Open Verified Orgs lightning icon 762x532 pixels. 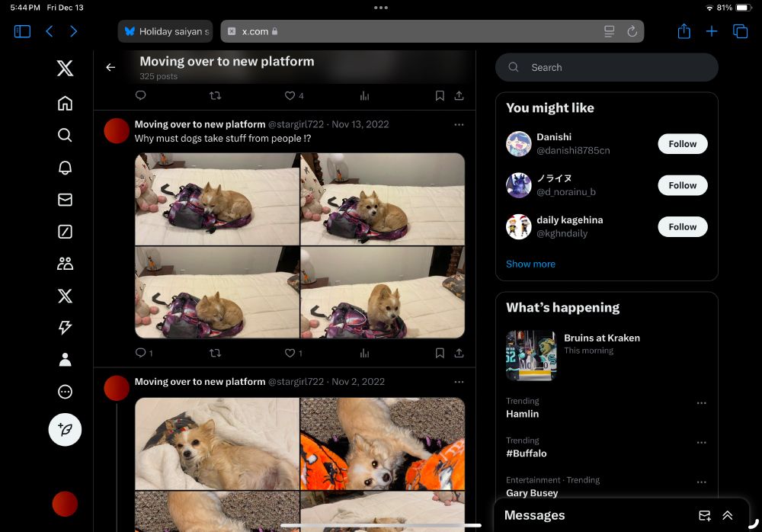pyautogui.click(x=65, y=327)
